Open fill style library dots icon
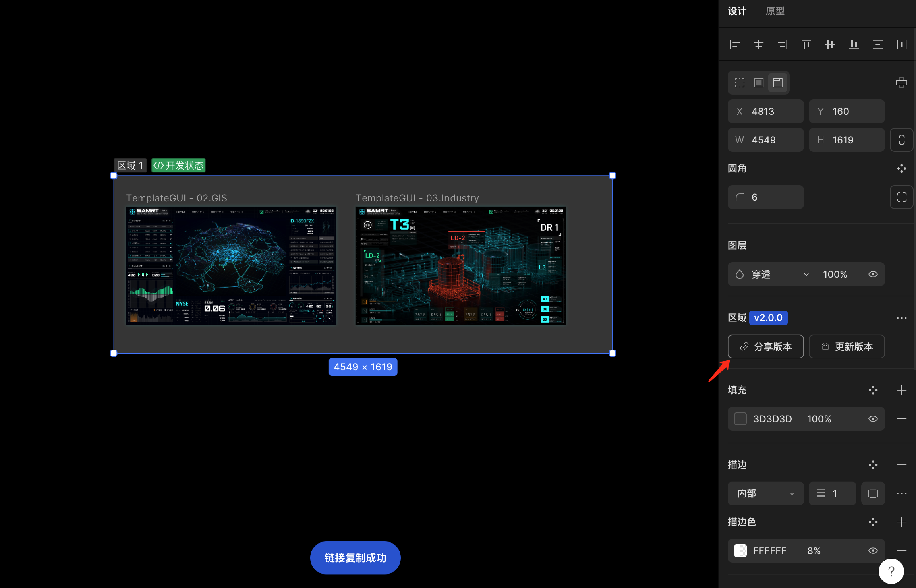This screenshot has height=588, width=916. click(873, 390)
